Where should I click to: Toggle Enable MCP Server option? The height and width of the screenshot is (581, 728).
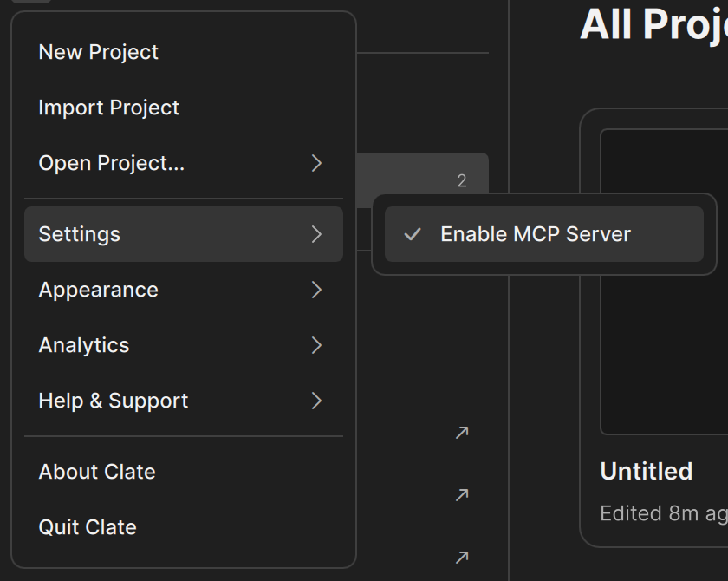(544, 234)
